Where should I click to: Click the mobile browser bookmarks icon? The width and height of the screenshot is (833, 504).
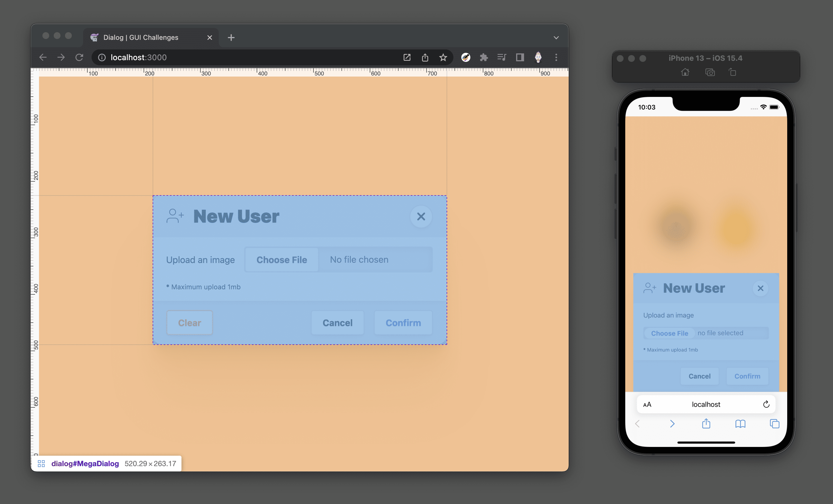740,424
